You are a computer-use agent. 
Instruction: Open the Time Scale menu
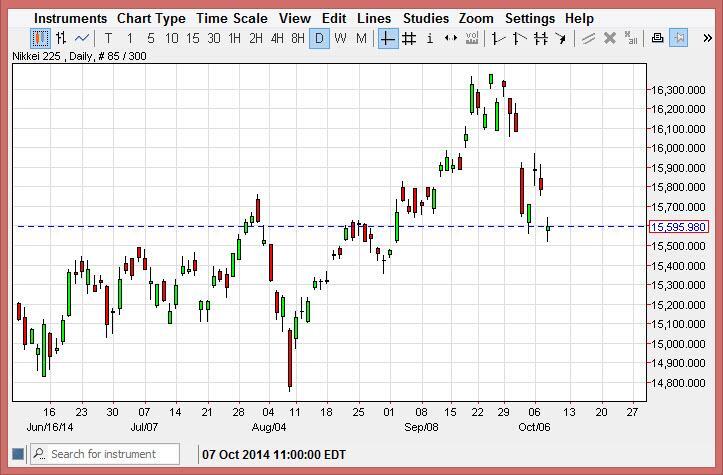point(232,18)
